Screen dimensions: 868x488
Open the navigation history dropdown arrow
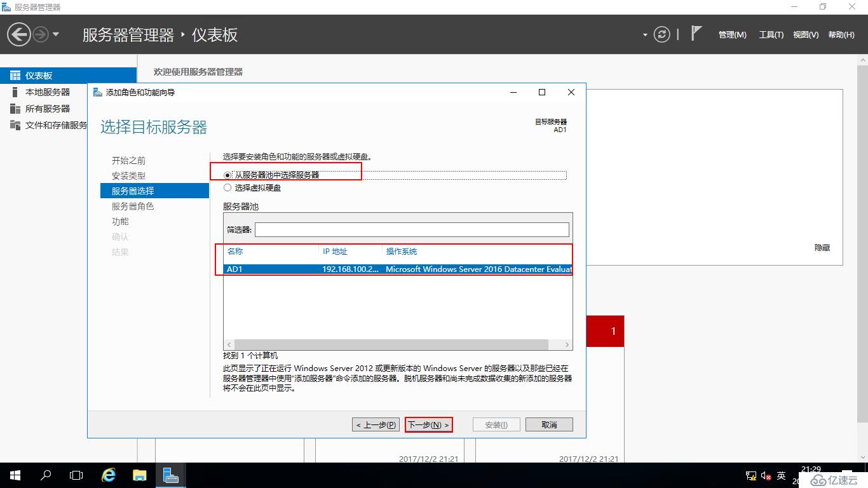pyautogui.click(x=55, y=34)
